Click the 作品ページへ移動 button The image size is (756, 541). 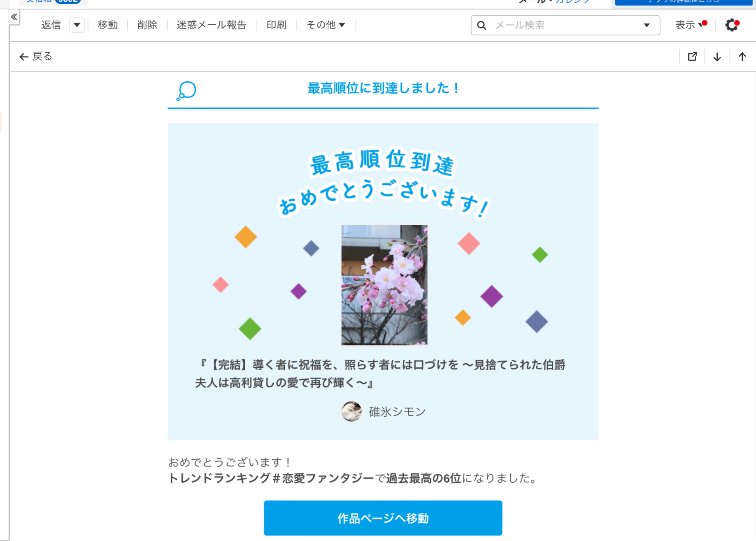pyautogui.click(x=383, y=518)
